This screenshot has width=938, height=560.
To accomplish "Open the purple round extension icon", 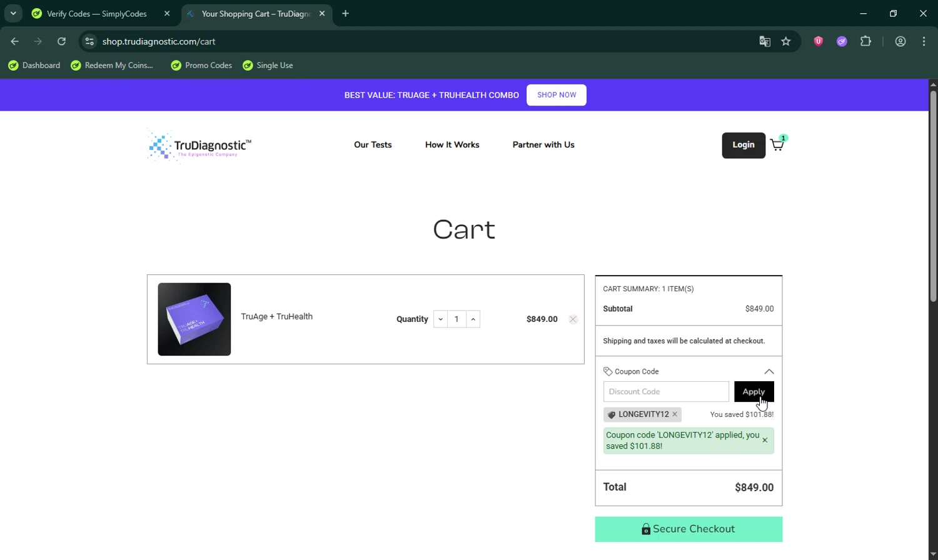I will 842,41.
